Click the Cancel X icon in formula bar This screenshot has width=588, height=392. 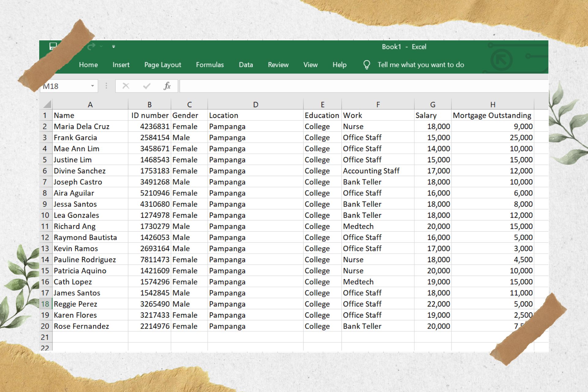coord(126,86)
